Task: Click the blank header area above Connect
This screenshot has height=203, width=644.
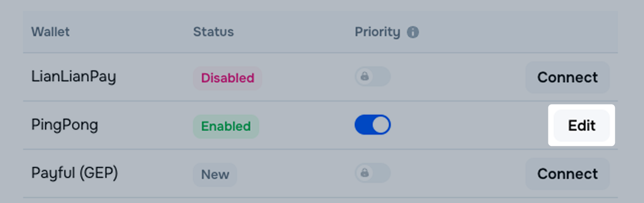Action: [567, 32]
